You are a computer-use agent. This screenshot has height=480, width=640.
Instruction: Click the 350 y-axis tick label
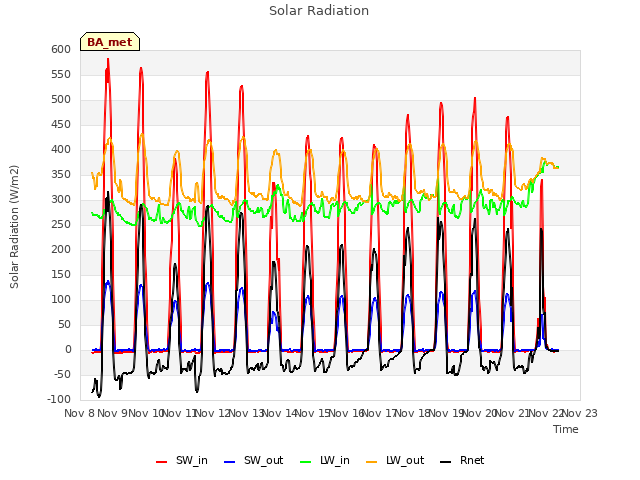[61, 175]
